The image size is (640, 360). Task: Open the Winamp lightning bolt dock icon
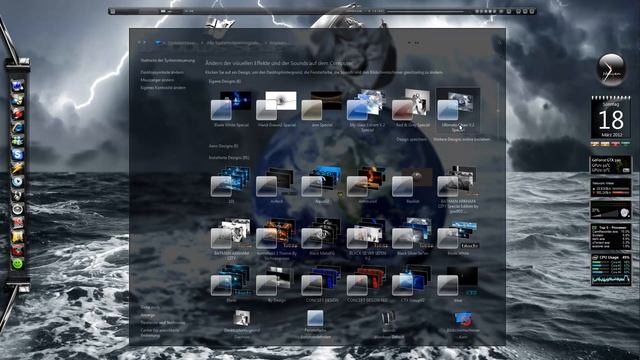18,168
